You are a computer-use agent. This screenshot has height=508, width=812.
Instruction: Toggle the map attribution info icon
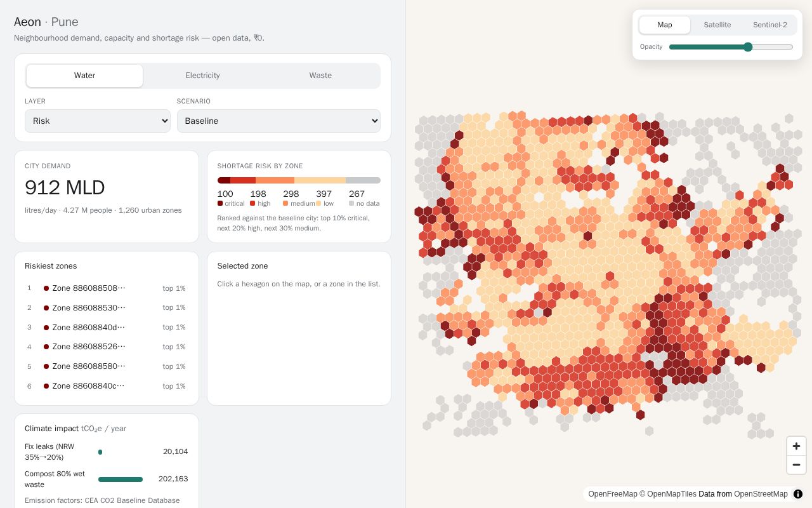point(798,494)
